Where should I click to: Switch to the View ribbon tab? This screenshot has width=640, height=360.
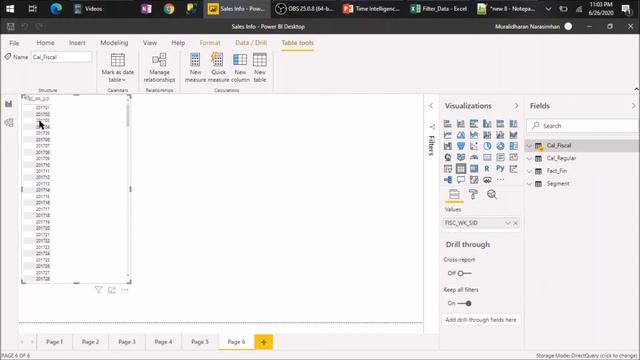(150, 43)
